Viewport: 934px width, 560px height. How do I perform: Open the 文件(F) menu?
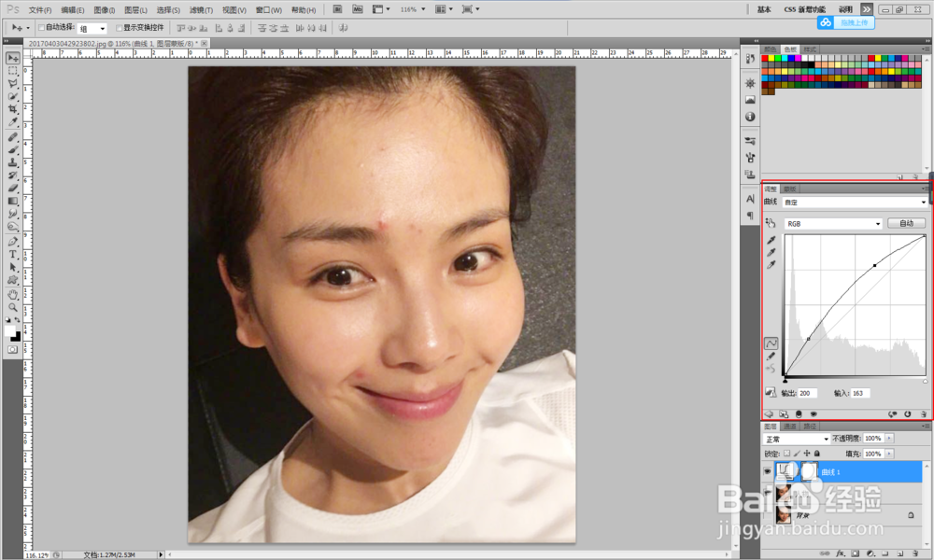(40, 10)
